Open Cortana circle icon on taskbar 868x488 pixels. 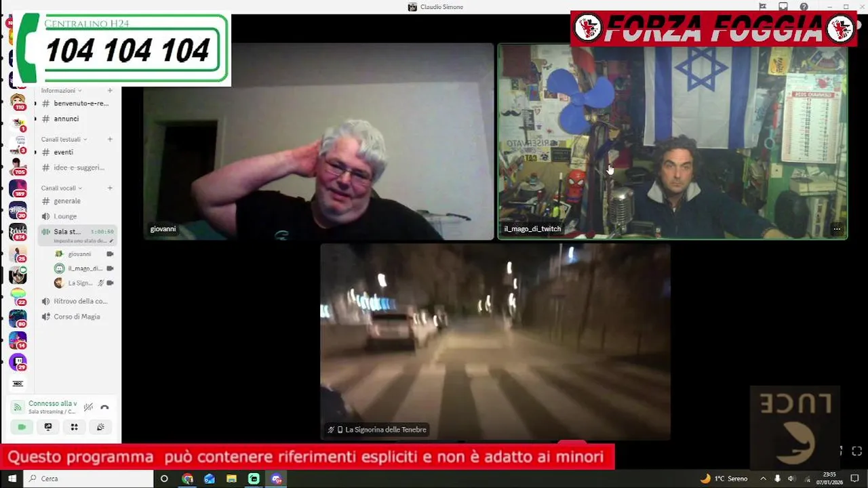[x=164, y=479]
